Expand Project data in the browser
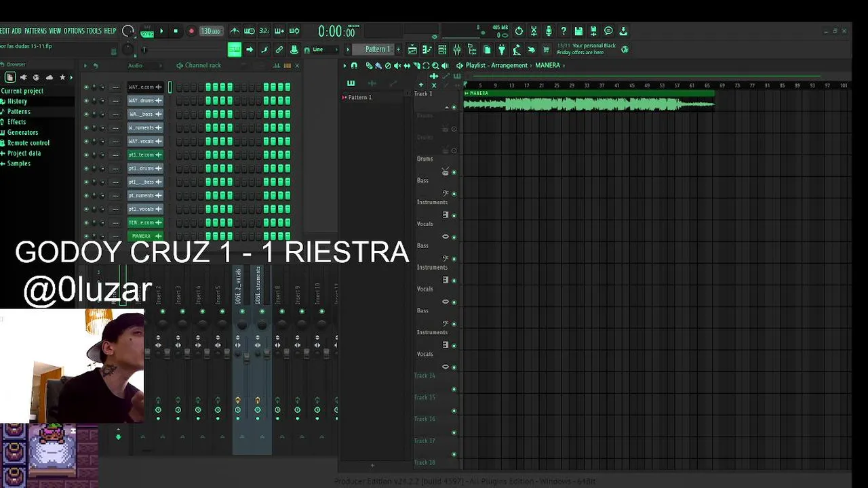The image size is (868, 488). coord(24,153)
